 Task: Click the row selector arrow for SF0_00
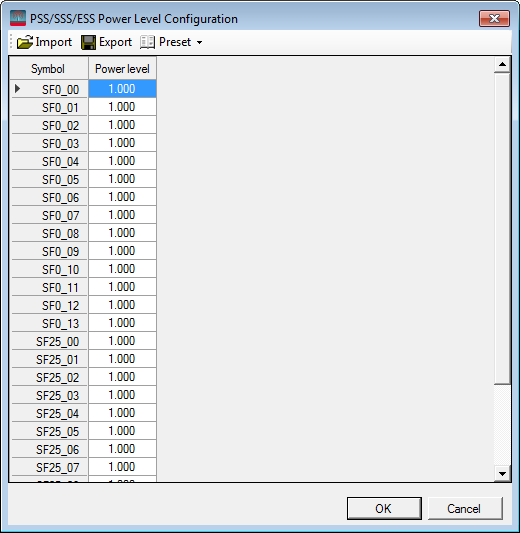(18, 89)
